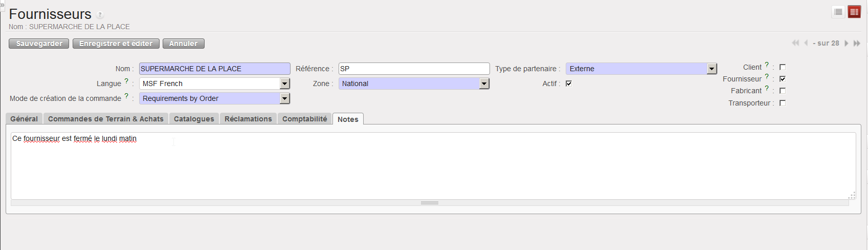The height and width of the screenshot is (250, 868).
Task: Open the Zone dropdown
Action: [x=484, y=84]
